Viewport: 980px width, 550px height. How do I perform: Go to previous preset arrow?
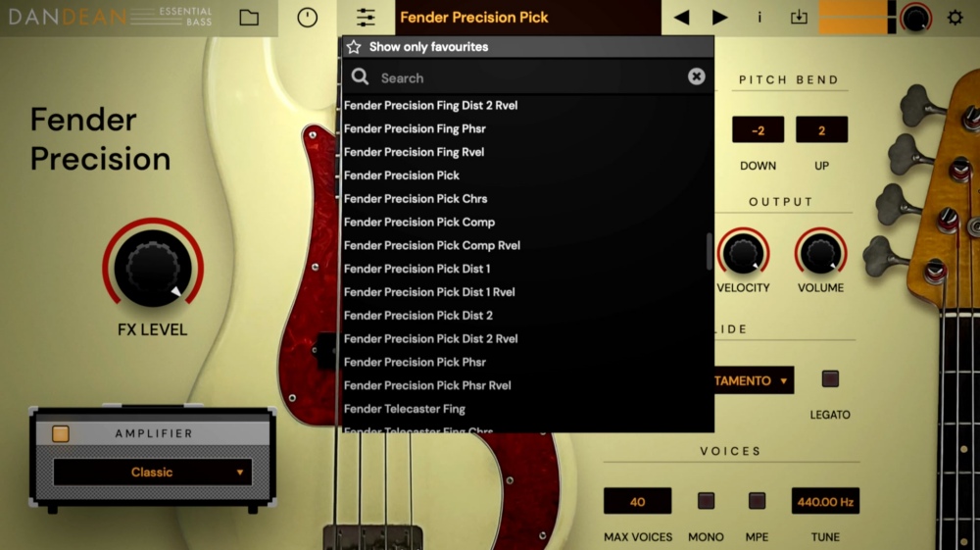pos(682,18)
